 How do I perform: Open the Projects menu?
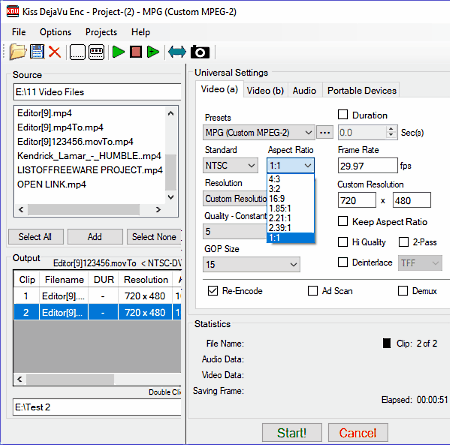click(x=101, y=32)
